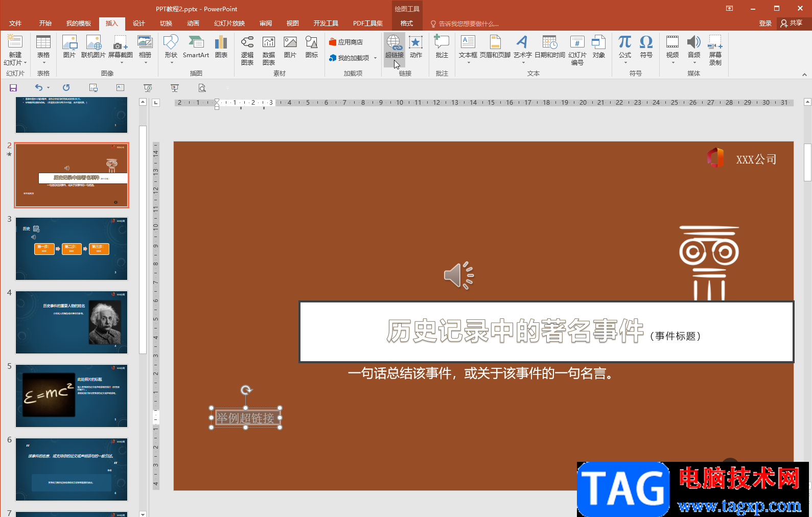
Task: Open the File (文件) tab
Action: 15,24
